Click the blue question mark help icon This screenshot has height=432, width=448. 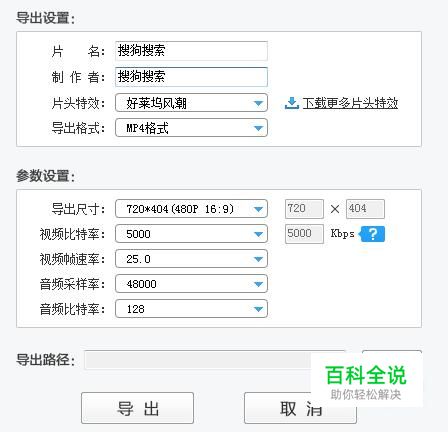(x=372, y=234)
